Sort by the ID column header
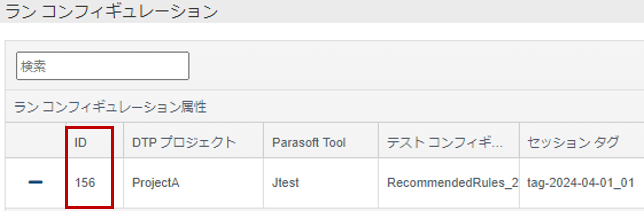The image size is (644, 211). tap(81, 143)
